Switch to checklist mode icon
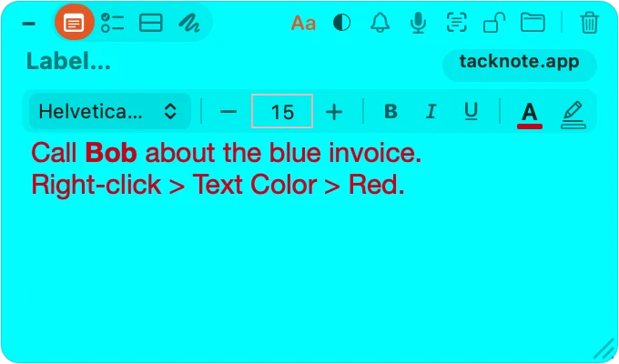Image resolution: width=619 pixels, height=364 pixels. click(113, 23)
